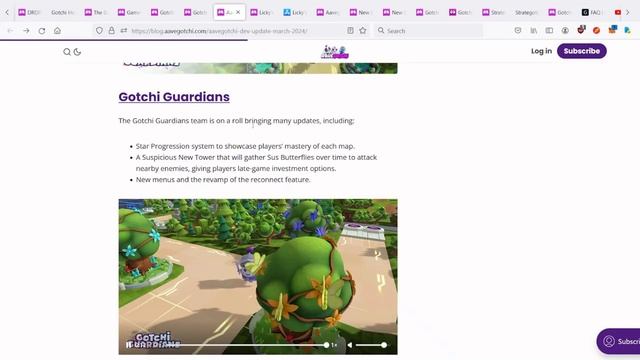
Task: Click the browser forward arrow
Action: 26,31
